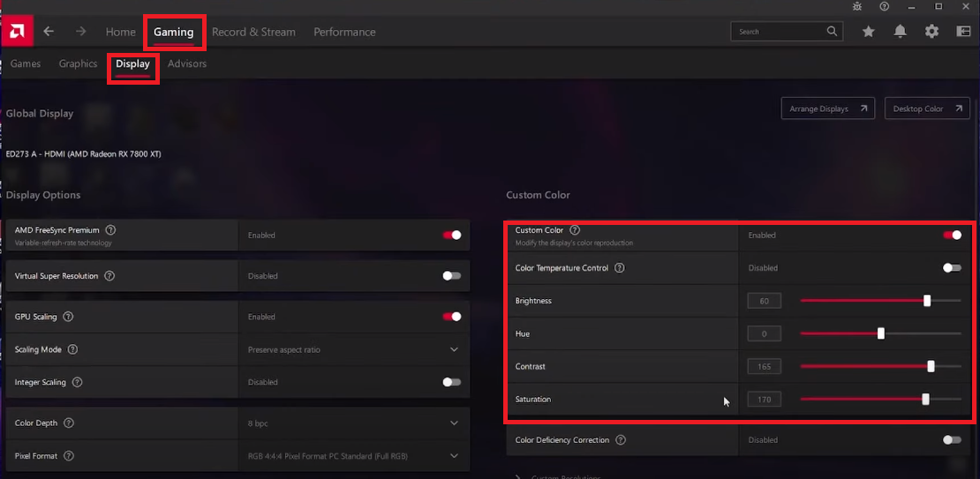Open settings gear icon

tap(931, 32)
